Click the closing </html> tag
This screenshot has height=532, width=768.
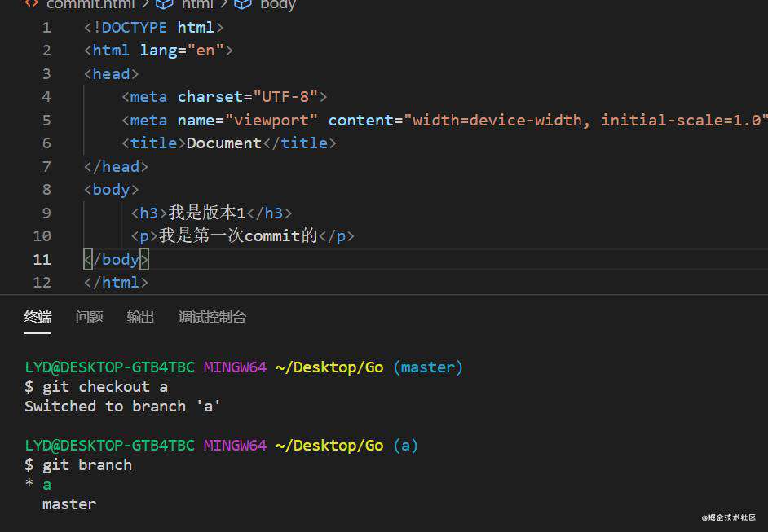[116, 283]
